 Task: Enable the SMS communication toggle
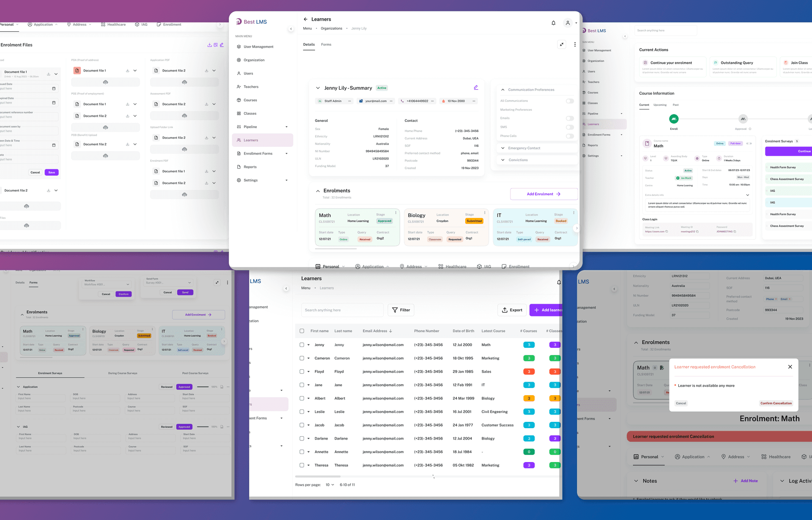[570, 127]
